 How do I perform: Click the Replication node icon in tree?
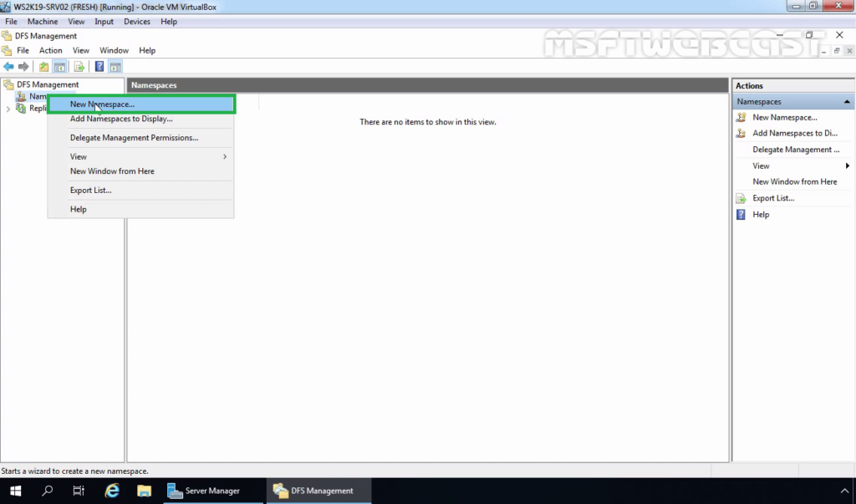click(21, 108)
